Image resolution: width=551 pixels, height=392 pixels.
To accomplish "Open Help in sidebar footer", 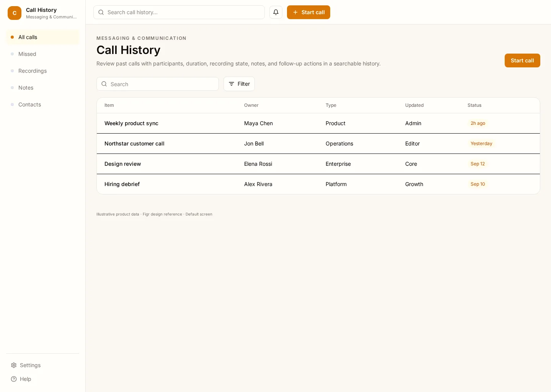I will (43, 379).
